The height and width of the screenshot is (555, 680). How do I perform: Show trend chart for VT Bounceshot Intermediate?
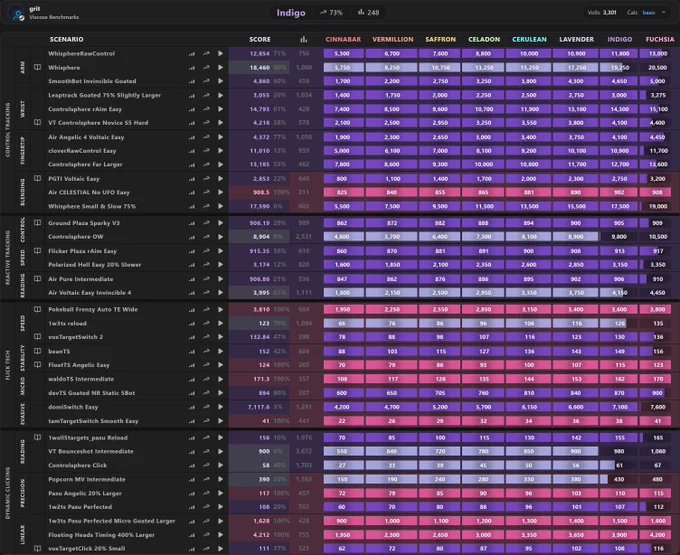[x=206, y=451]
